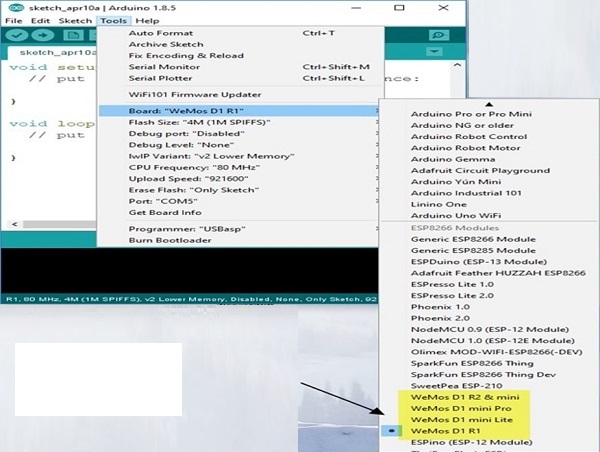Click Get Board Info menu entry
600x452 pixels.
point(163,211)
